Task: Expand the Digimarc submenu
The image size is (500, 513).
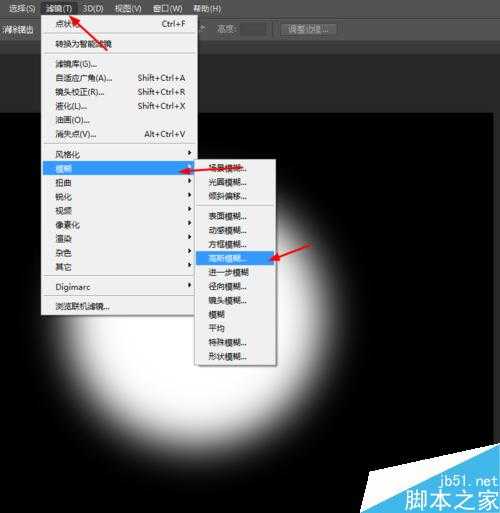Action: tap(119, 287)
